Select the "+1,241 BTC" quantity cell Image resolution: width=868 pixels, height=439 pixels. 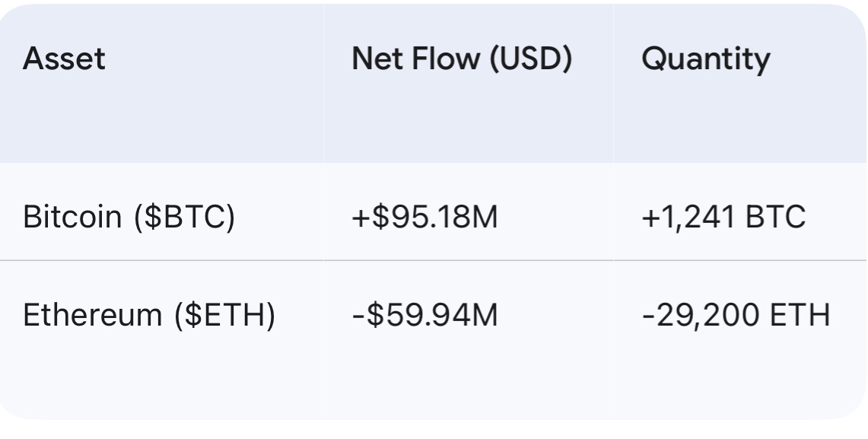723,218
